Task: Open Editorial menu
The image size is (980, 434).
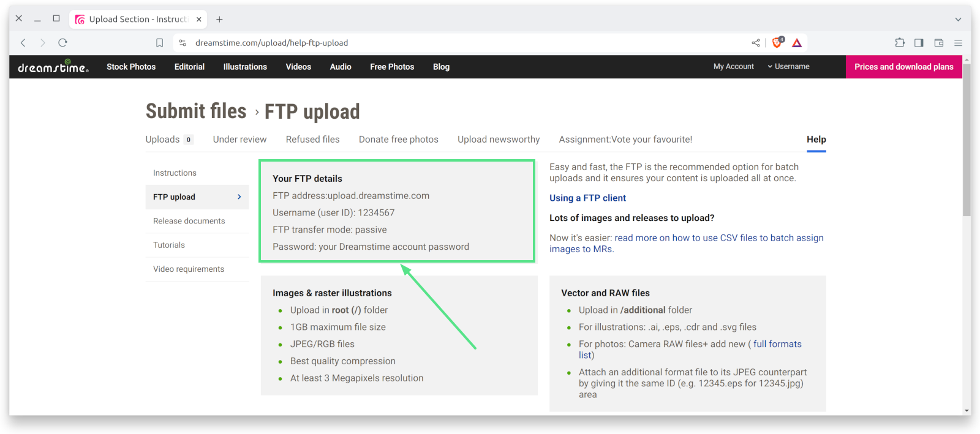Action: (189, 67)
